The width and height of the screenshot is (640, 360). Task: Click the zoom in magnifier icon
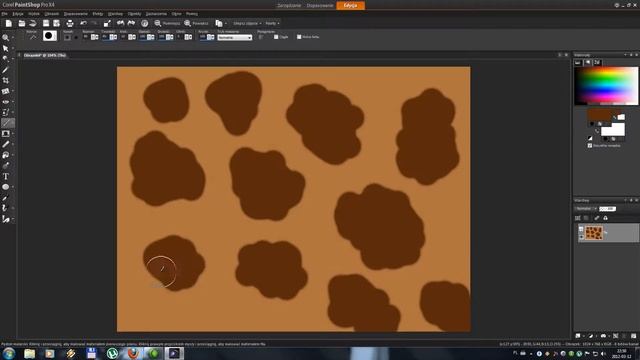pos(187,23)
